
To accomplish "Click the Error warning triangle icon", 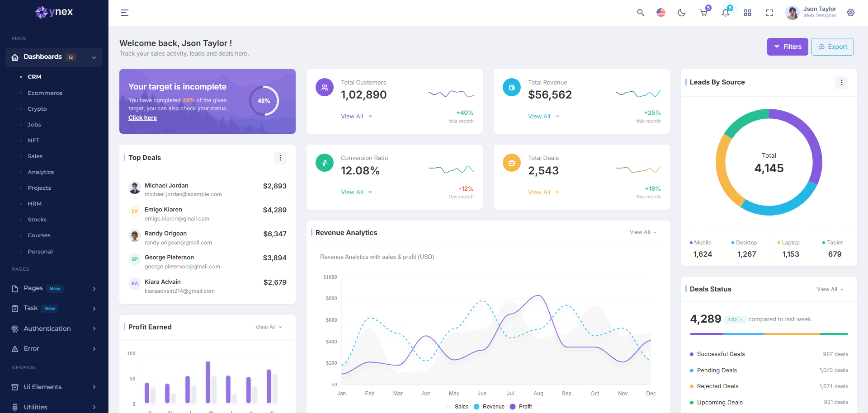I will point(15,349).
